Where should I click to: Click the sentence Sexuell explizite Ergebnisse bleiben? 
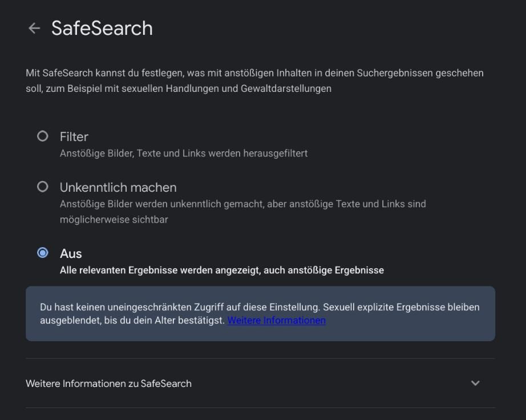pos(401,307)
